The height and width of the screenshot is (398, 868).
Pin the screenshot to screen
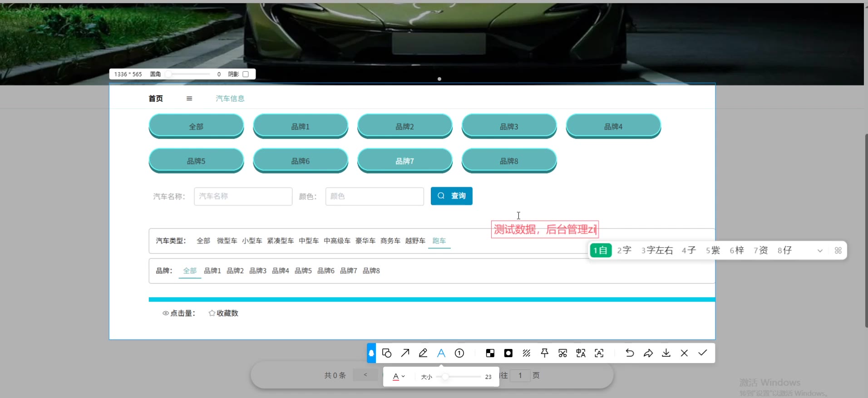(545, 353)
